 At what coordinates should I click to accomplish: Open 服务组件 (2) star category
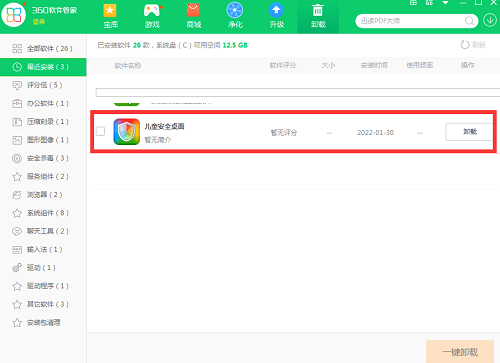[43, 176]
